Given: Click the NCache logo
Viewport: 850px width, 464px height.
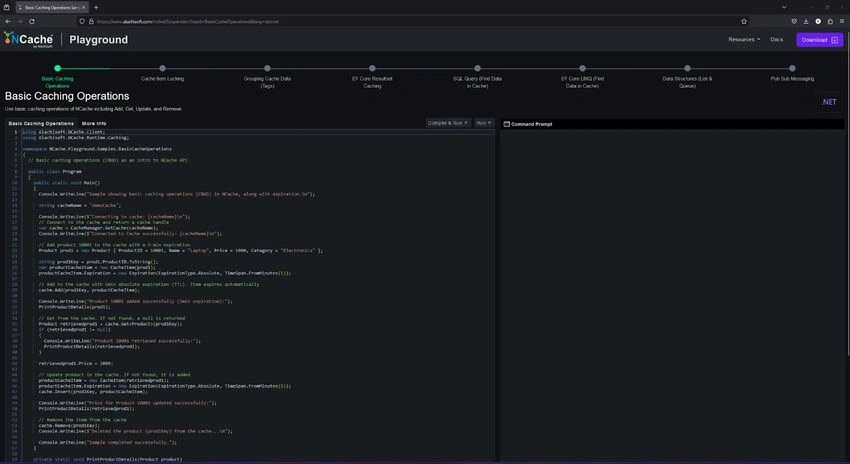Looking at the screenshot, I should (29, 40).
